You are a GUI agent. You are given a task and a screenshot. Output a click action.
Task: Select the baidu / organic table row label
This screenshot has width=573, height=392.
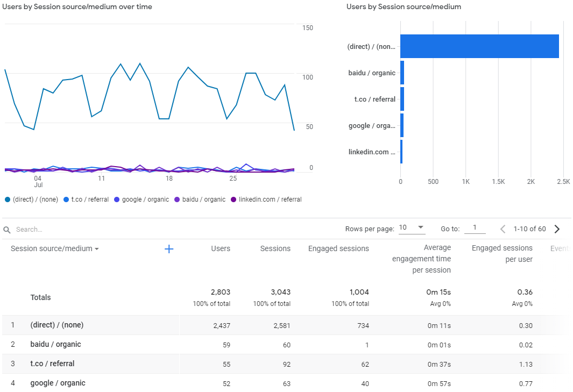tap(55, 345)
